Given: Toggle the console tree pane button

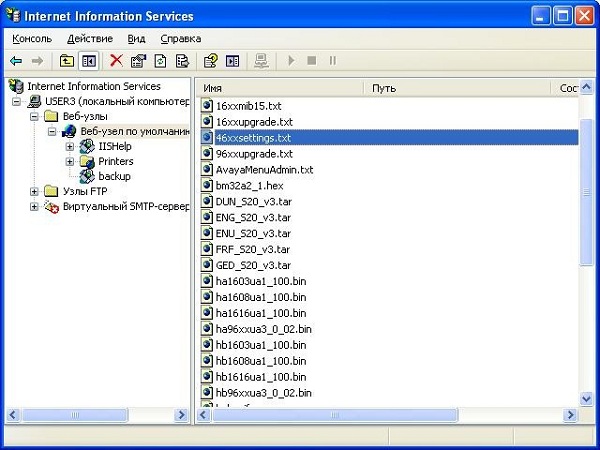Looking at the screenshot, I should 89,61.
